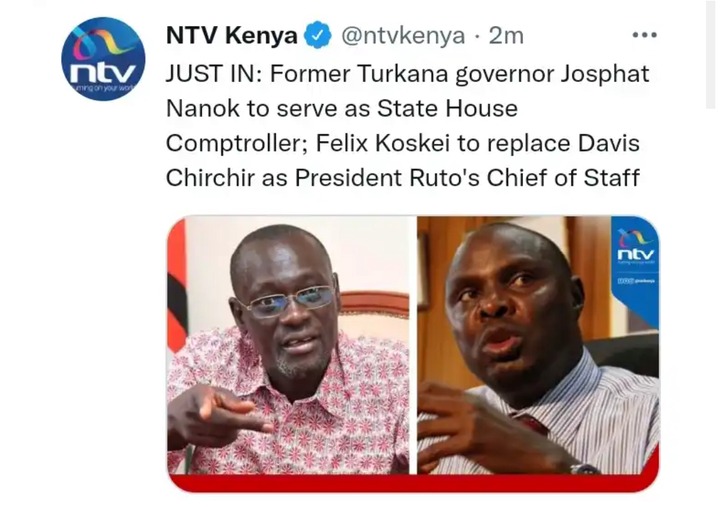Screen dimensions: 720x507
Task: Click the red banner below the photos
Action: pyautogui.click(x=413, y=483)
